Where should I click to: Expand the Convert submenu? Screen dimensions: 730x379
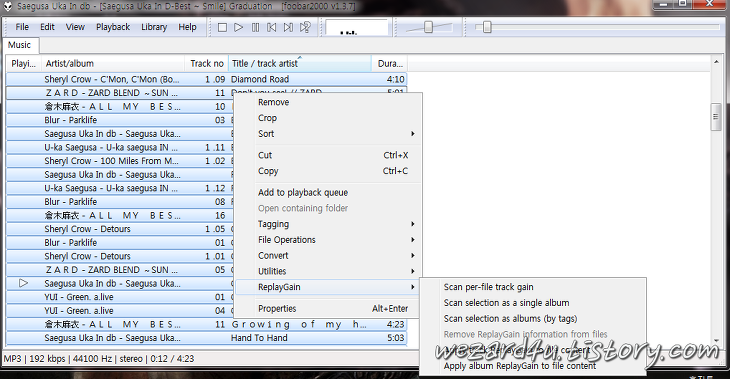328,256
